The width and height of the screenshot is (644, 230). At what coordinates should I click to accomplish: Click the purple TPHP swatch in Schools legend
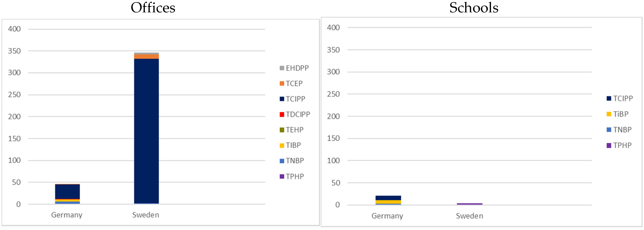(x=609, y=145)
